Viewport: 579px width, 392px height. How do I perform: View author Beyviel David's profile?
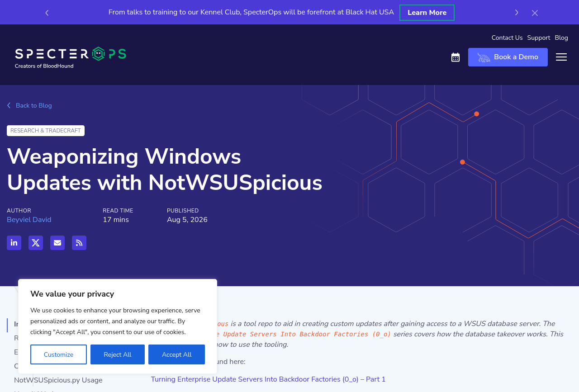point(29,220)
